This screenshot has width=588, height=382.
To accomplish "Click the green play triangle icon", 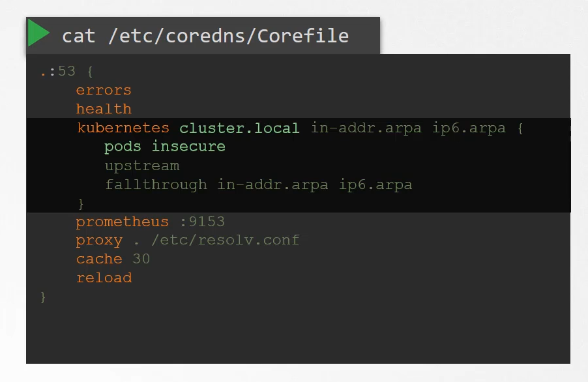I will click(38, 33).
